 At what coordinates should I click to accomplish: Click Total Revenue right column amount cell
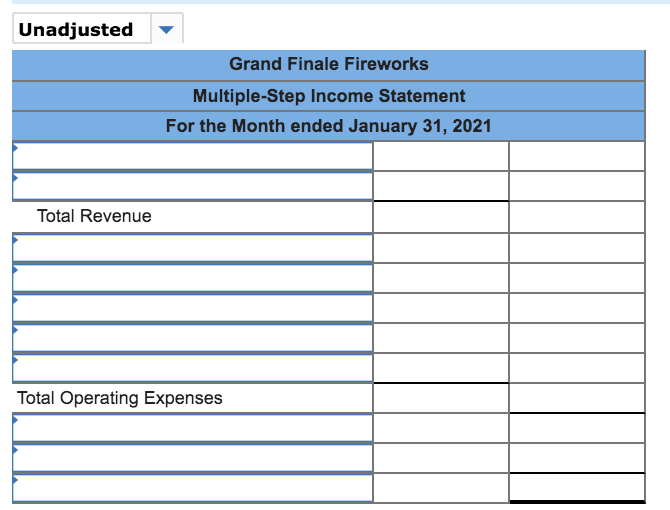click(577, 217)
